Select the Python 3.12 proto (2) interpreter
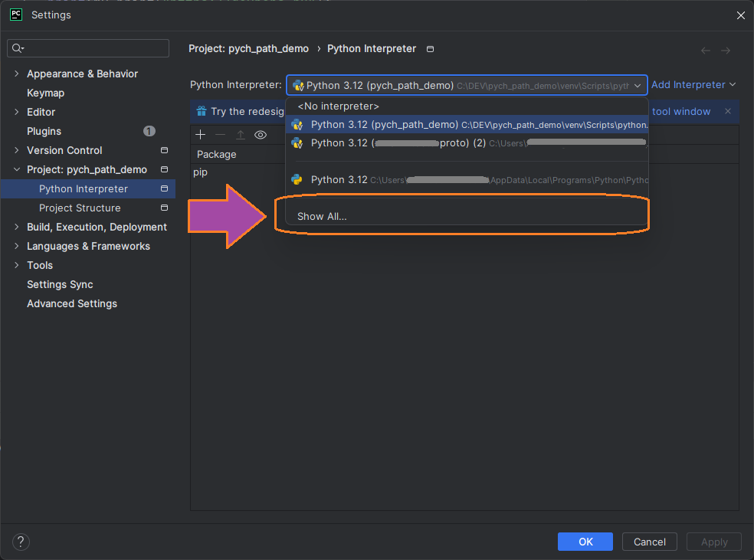Viewport: 754px width, 560px height. (467, 142)
